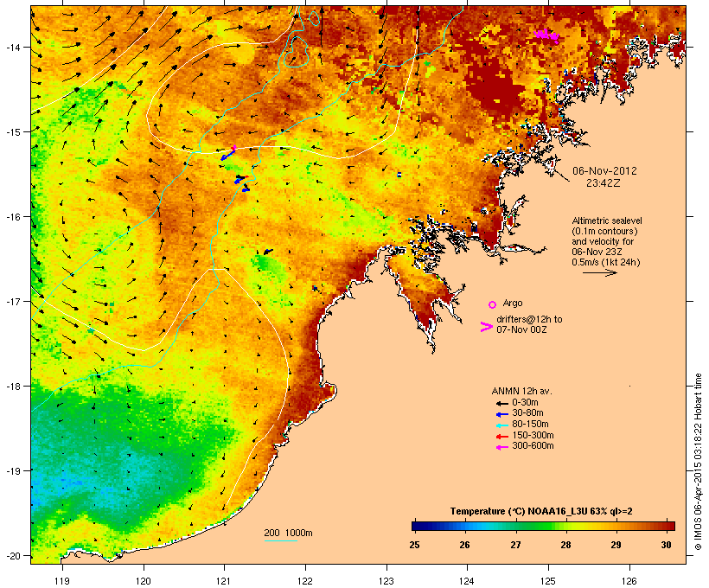Click the longitude axis label '124'
The height and width of the screenshot is (588, 709).
tap(467, 581)
